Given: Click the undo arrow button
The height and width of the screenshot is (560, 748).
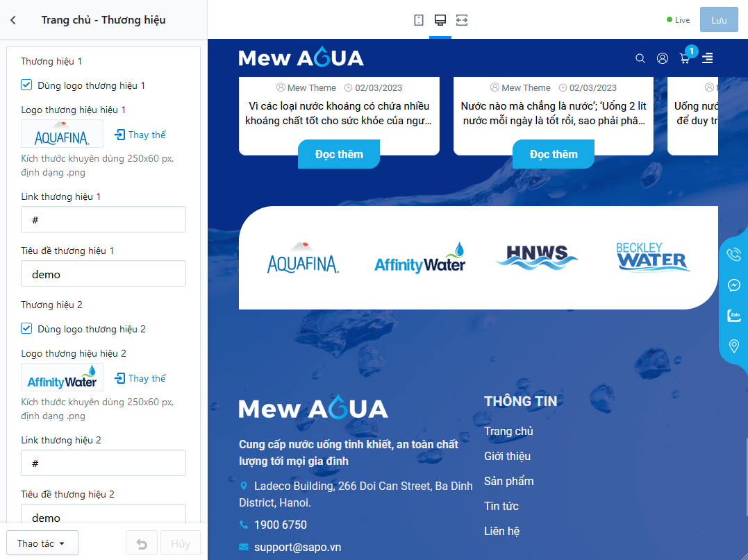Looking at the screenshot, I should (142, 543).
